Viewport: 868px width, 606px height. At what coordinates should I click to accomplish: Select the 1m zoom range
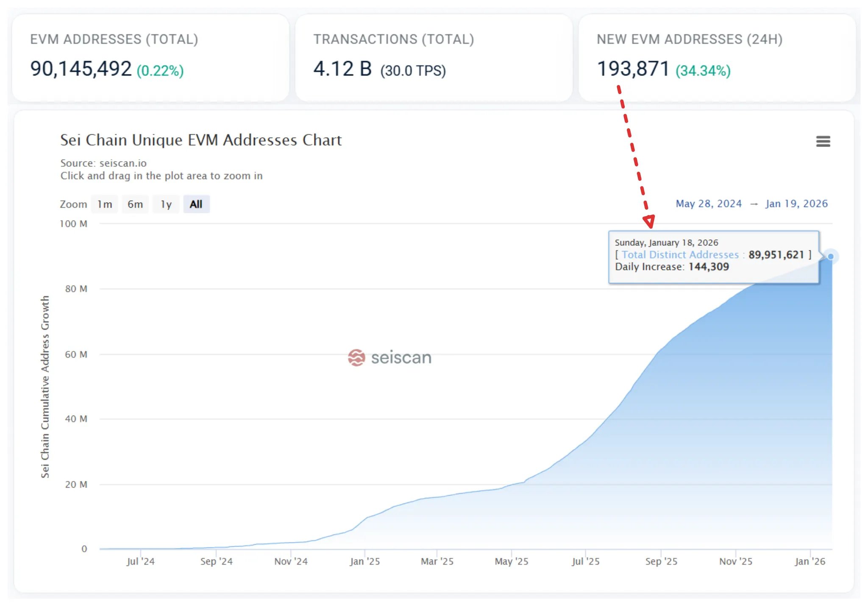[x=105, y=204]
